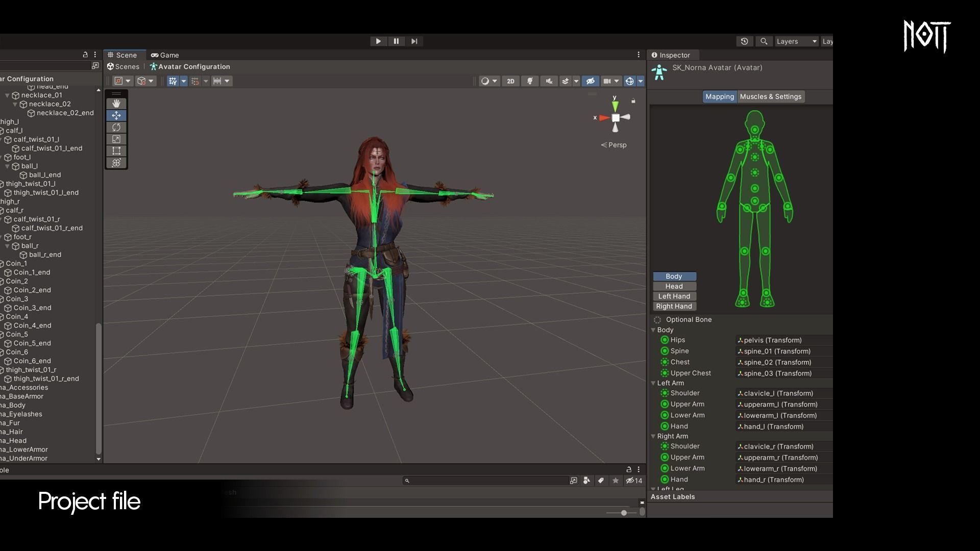Click the red X axis gizmo cone

pos(604,118)
